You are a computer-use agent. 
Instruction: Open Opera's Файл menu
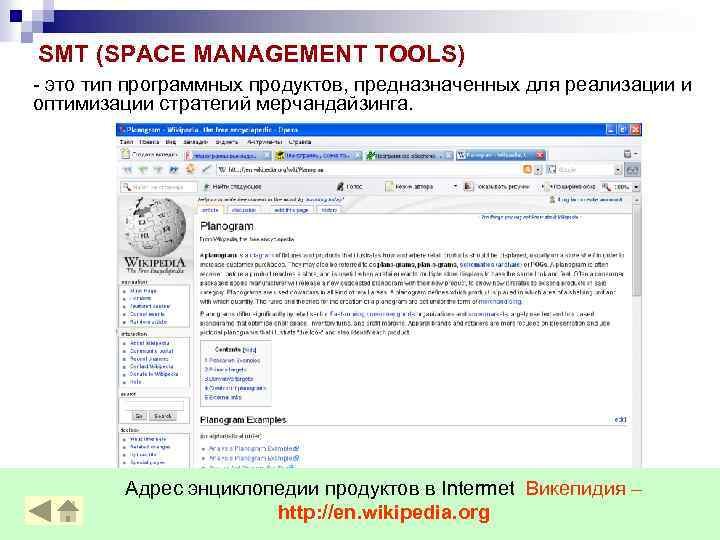click(x=126, y=142)
